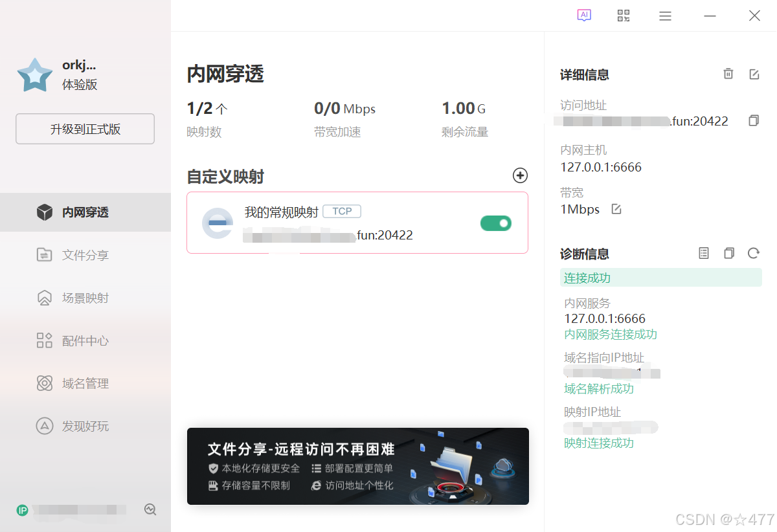Click the 0/0 Mbps 带宽加速 value
Image resolution: width=777 pixels, height=532 pixels.
tap(344, 108)
